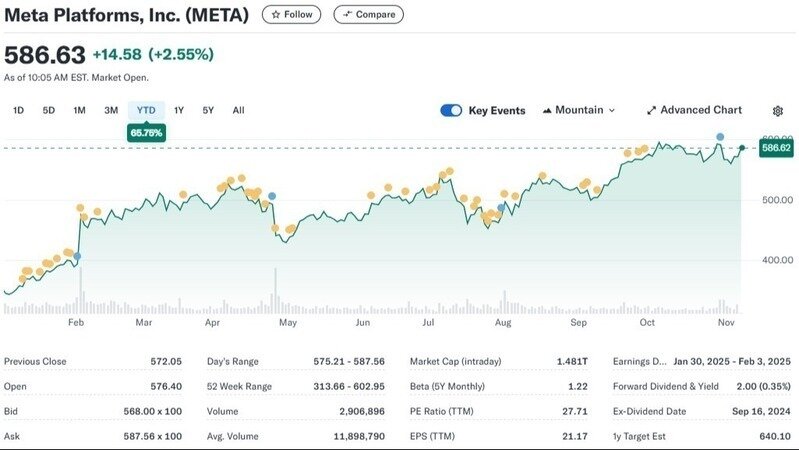Click the star icon in Follow
This screenshot has width=799, height=450.
click(275, 14)
